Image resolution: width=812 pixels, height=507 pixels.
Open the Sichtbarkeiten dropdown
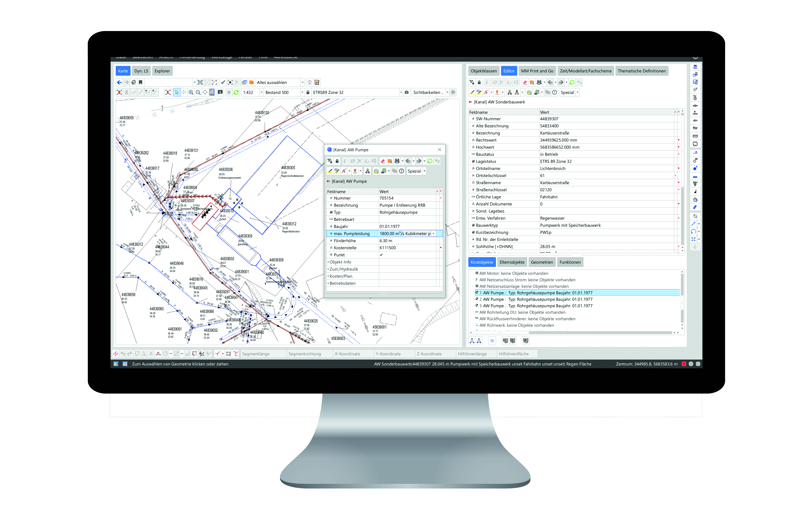[447, 92]
